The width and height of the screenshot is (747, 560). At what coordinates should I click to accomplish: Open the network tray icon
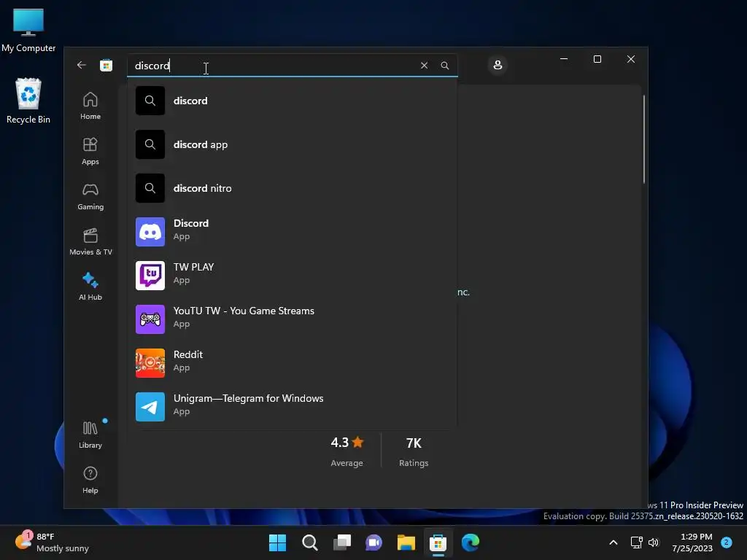[x=636, y=542]
